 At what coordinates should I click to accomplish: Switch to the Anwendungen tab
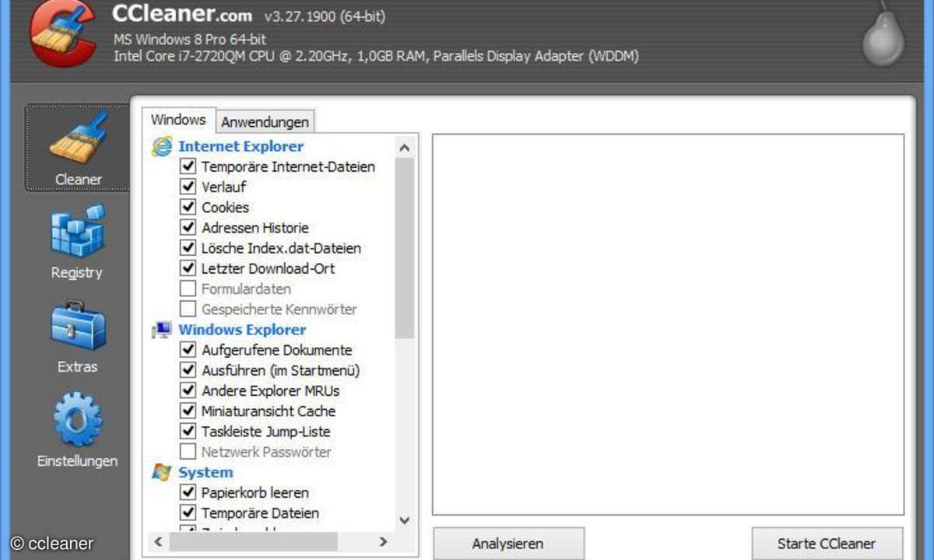(265, 121)
